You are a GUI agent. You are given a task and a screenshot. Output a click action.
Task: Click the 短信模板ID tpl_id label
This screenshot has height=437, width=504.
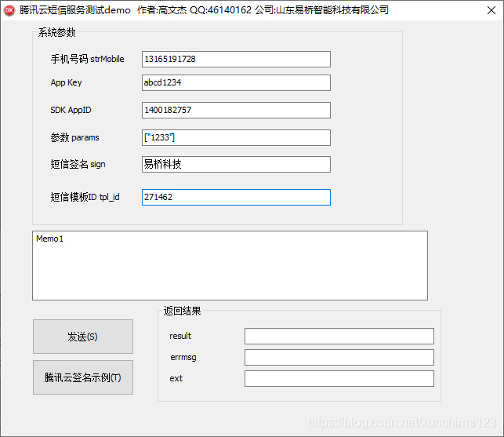pyautogui.click(x=85, y=197)
